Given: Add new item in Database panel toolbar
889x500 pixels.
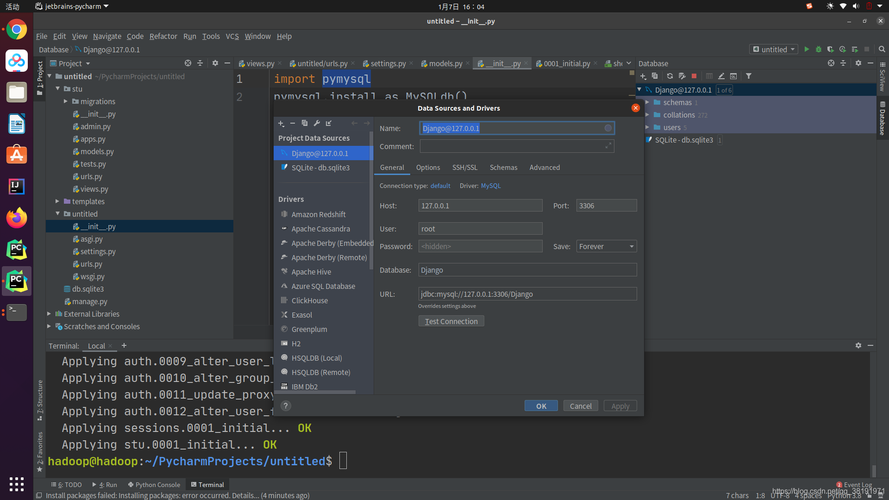Looking at the screenshot, I should 643,76.
